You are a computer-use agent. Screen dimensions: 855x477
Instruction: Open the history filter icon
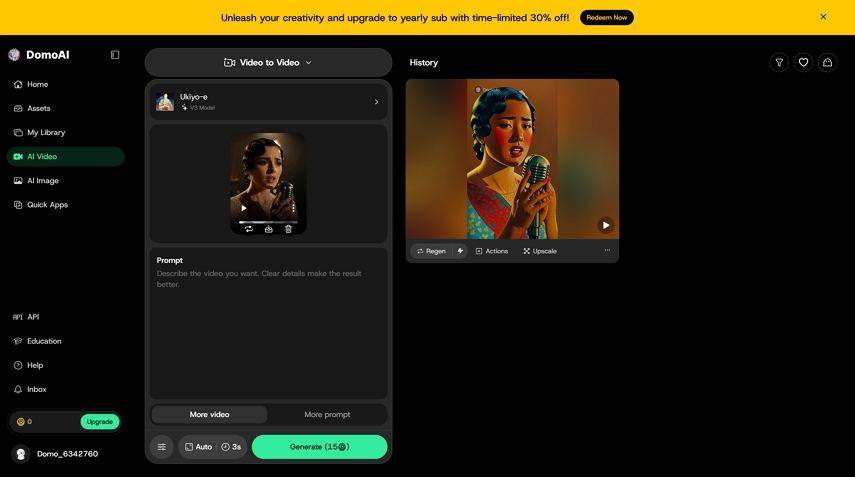pos(779,63)
